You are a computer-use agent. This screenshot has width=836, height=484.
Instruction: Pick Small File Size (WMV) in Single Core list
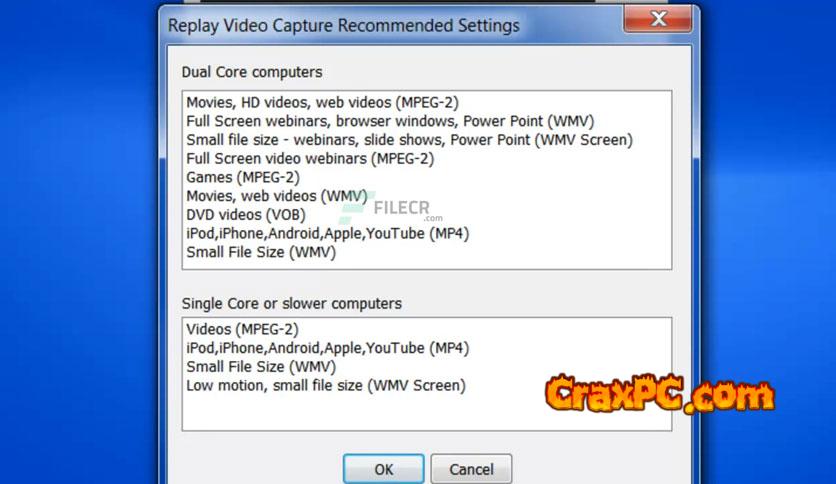point(261,366)
